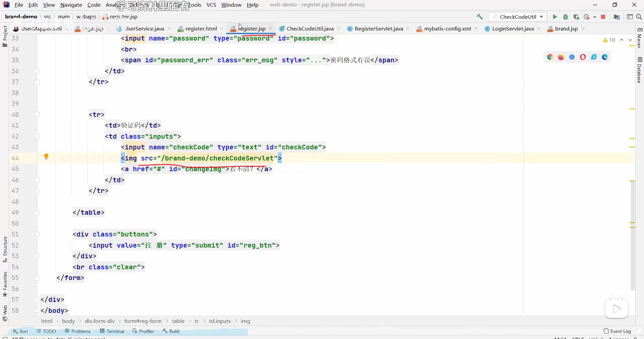Open the File menu
Screen dimensions: 644x339
(x=19, y=5)
